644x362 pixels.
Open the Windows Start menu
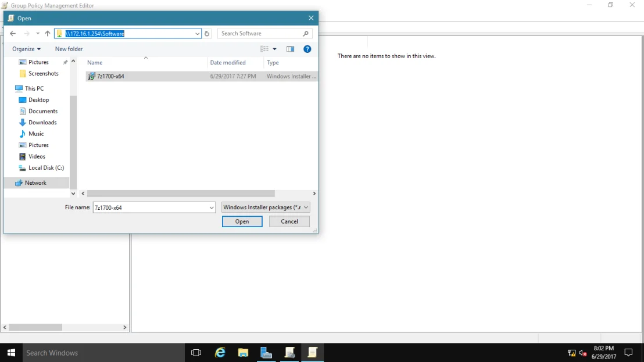11,353
